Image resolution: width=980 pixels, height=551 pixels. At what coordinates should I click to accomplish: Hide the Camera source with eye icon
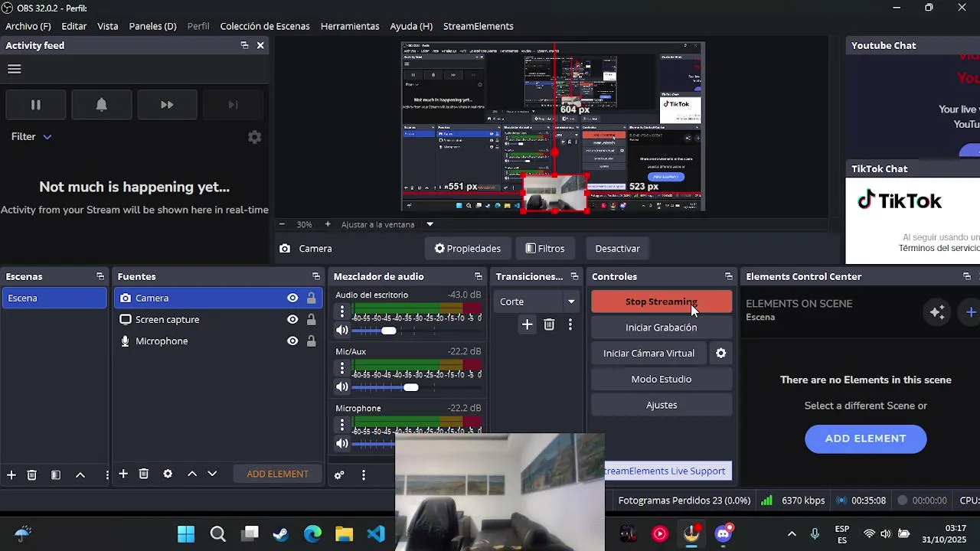[292, 298]
